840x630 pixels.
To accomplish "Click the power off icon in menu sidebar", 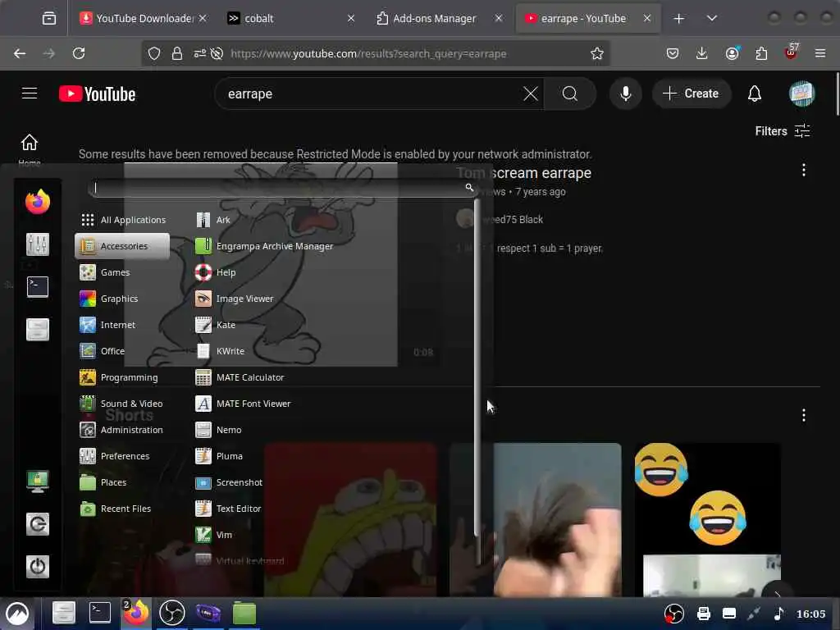I will click(x=38, y=566).
